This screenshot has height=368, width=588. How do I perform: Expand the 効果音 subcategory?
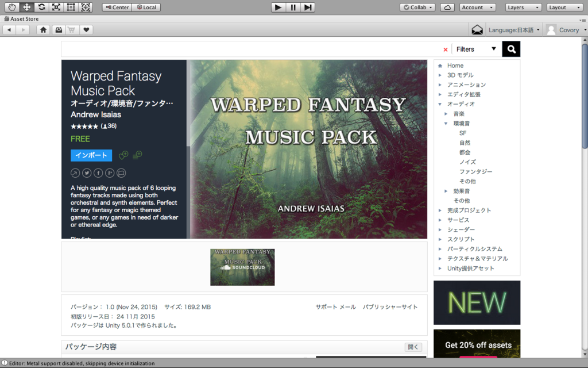click(446, 191)
